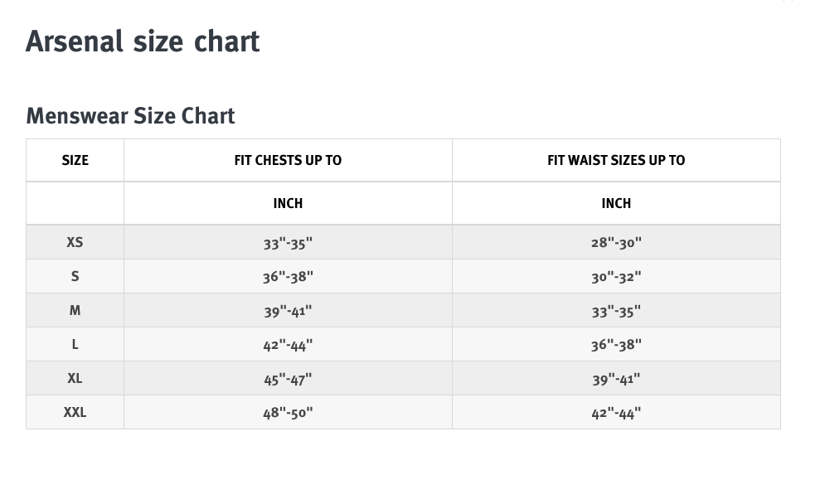Click the INCH label under chest column
This screenshot has width=820, height=504.
289,203
